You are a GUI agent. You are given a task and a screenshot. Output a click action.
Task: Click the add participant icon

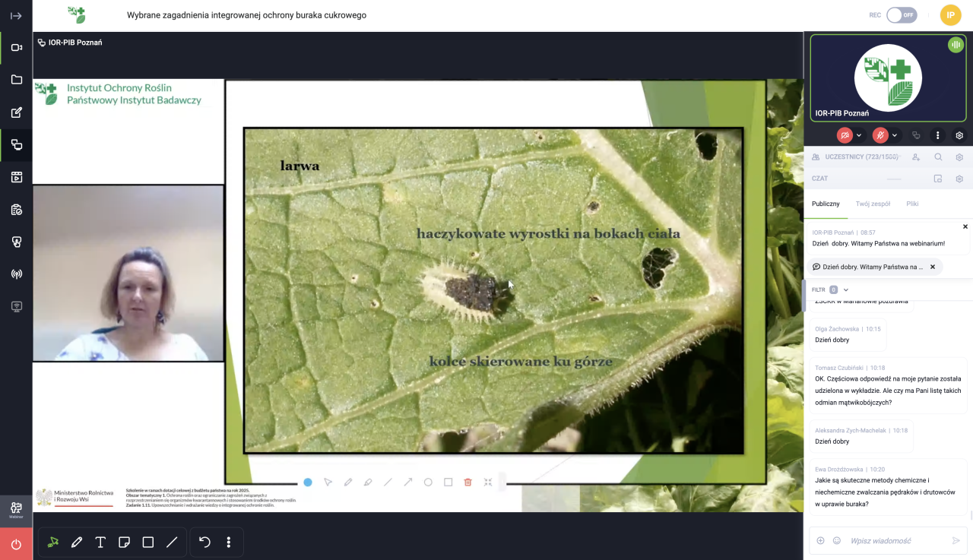pyautogui.click(x=916, y=157)
